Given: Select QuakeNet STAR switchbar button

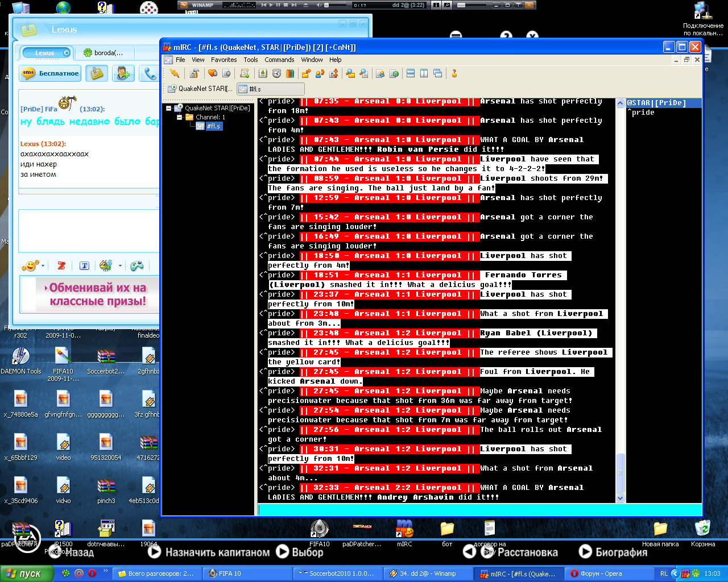Looking at the screenshot, I should pos(200,89).
